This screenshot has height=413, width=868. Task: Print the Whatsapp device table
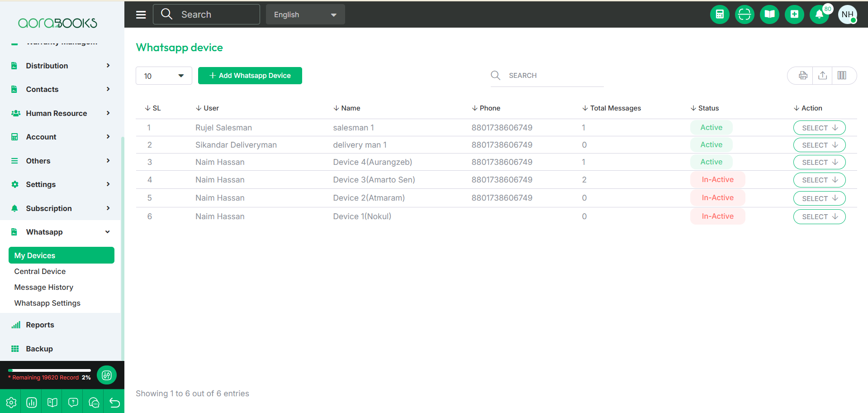click(x=803, y=76)
